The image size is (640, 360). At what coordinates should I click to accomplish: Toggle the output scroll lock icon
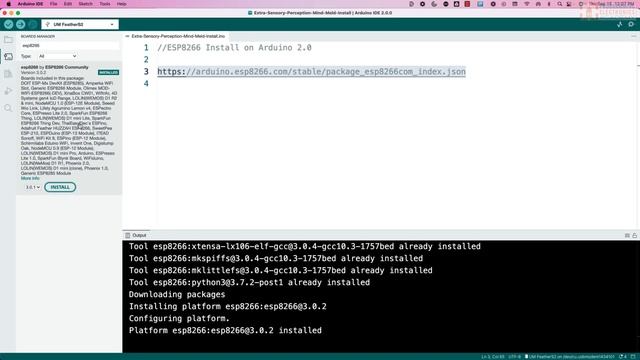point(634,236)
